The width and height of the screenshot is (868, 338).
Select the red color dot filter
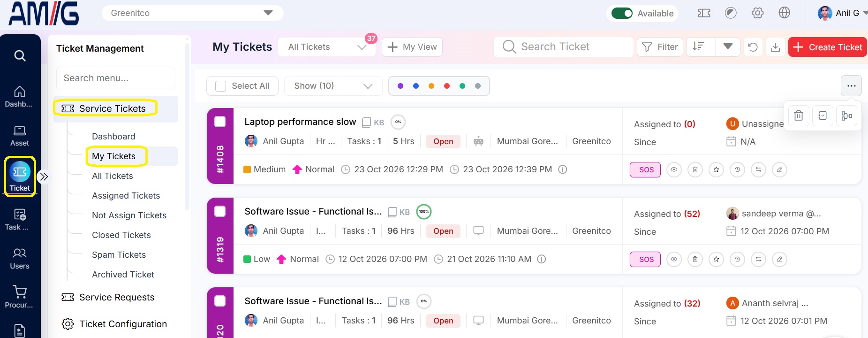pyautogui.click(x=447, y=86)
